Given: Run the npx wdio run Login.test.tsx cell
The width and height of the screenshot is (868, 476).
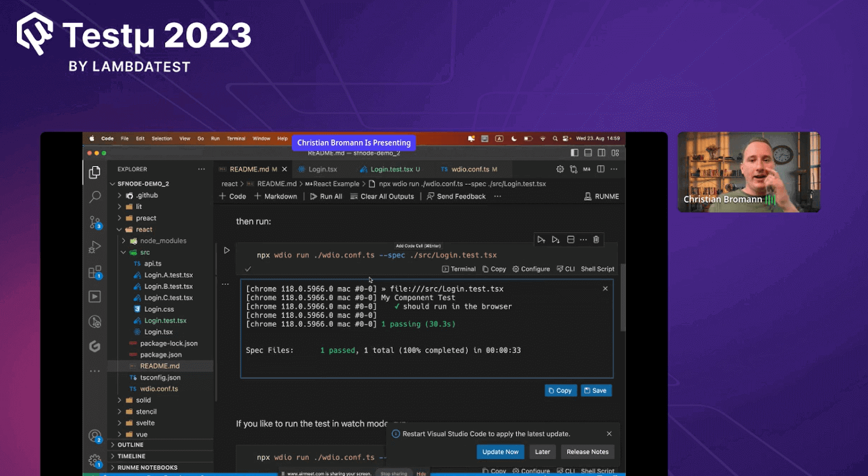Looking at the screenshot, I should pos(227,250).
